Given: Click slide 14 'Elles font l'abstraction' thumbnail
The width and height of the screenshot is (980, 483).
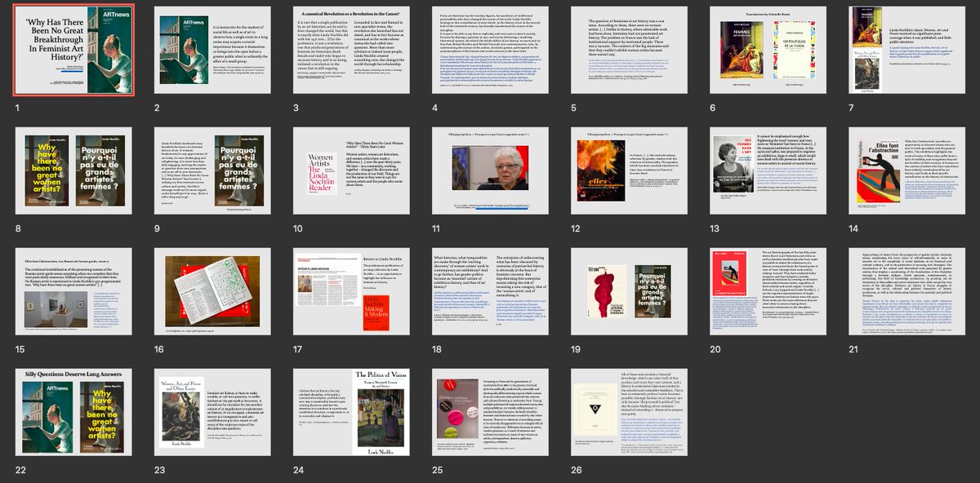Looking at the screenshot, I should pos(906,171).
